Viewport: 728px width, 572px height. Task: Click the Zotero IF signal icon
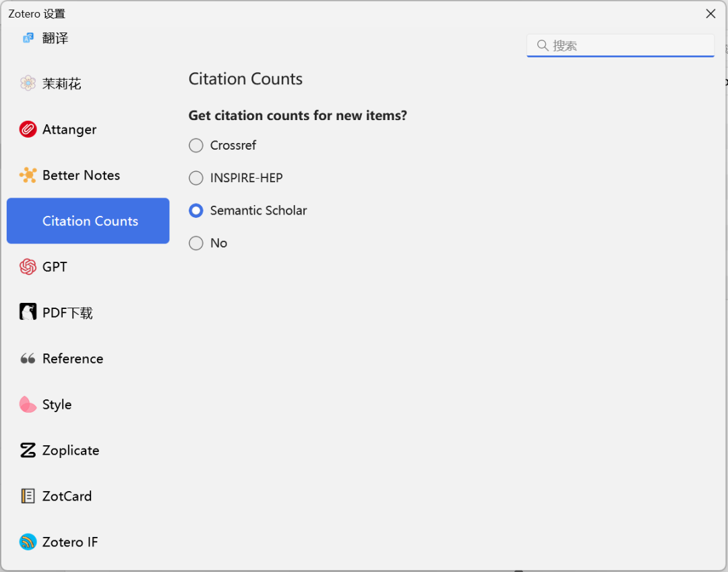28,542
